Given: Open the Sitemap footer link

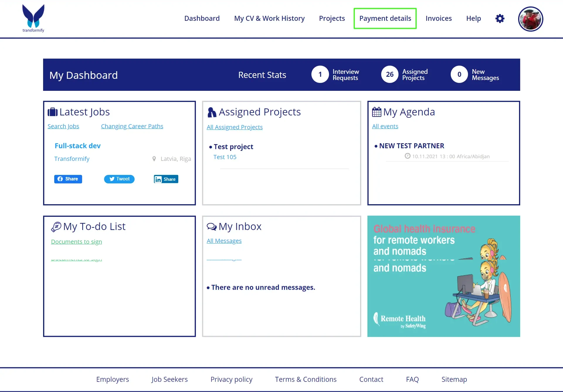Looking at the screenshot, I should [x=454, y=379].
